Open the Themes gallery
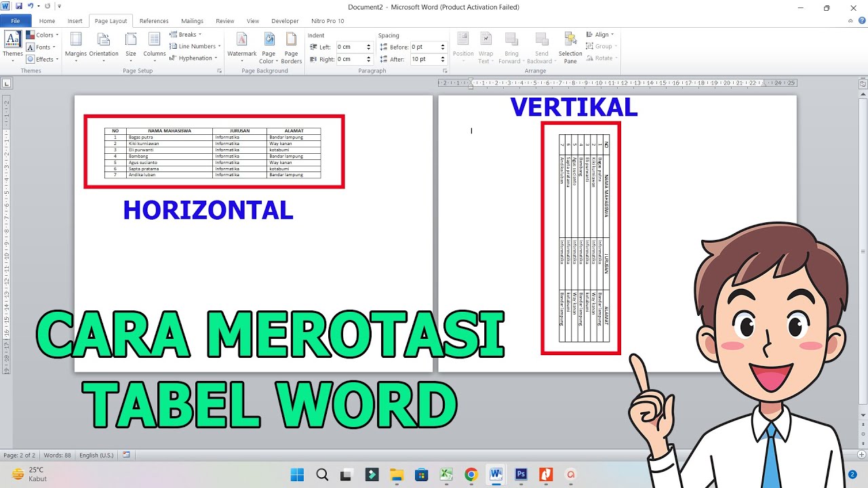The height and width of the screenshot is (488, 868). (x=13, y=46)
